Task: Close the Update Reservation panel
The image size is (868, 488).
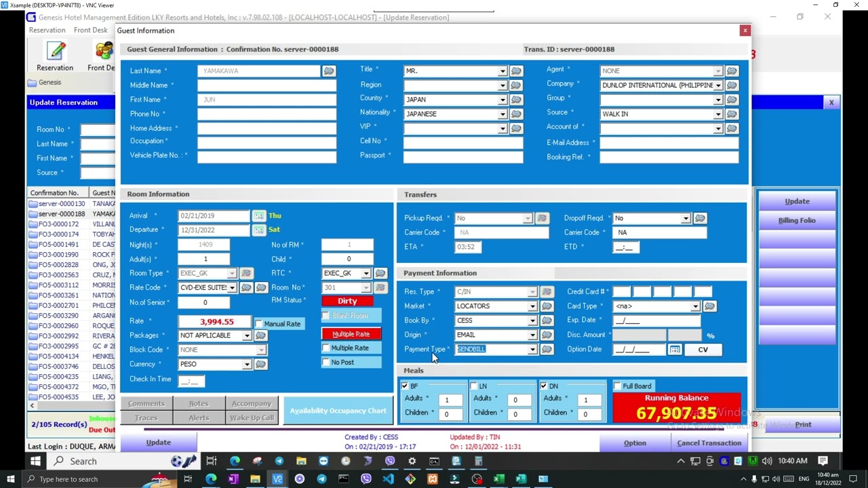Action: tap(831, 102)
